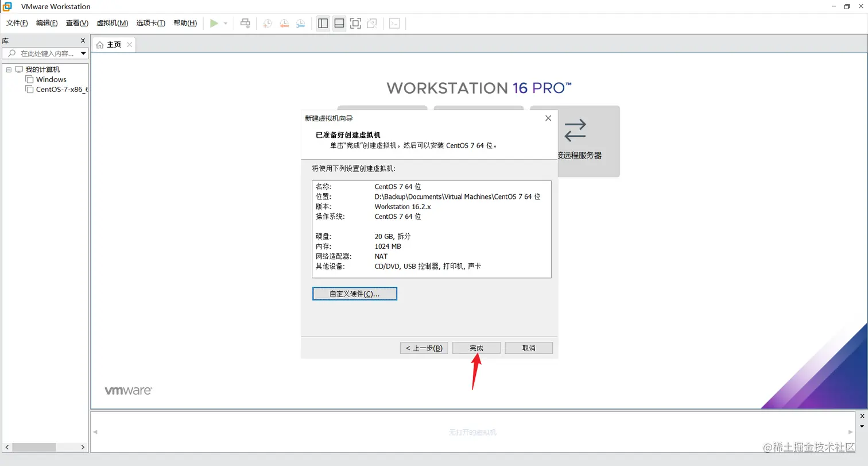Select CentOS-7-x86 in the library tree
Screen dimensions: 868x466
click(62, 89)
